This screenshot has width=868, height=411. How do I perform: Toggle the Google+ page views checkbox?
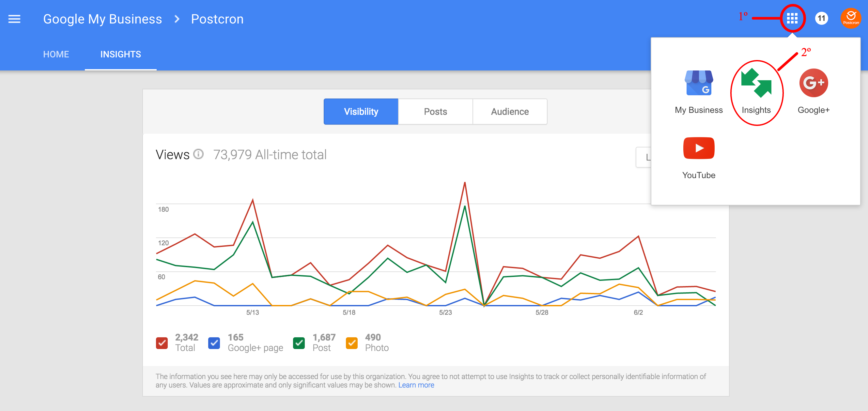(214, 343)
